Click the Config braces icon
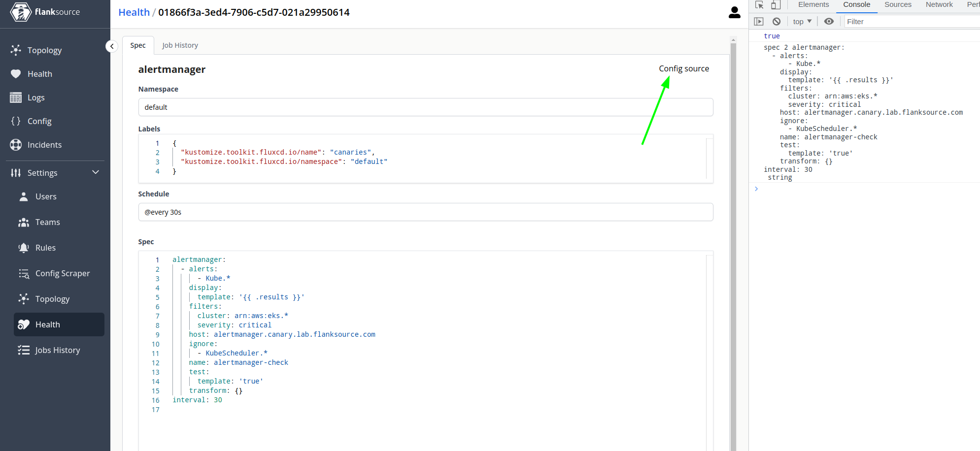Screen dimensions: 980x451 (16, 121)
